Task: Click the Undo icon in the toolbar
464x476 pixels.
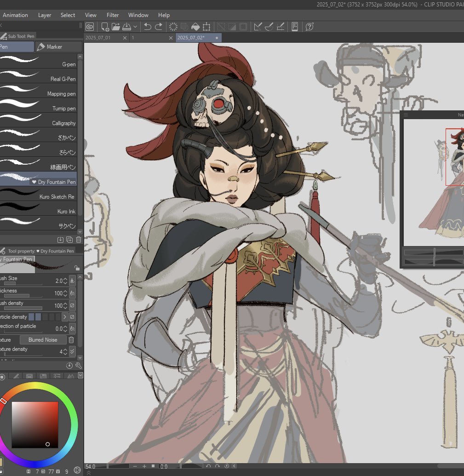Action: [x=147, y=27]
